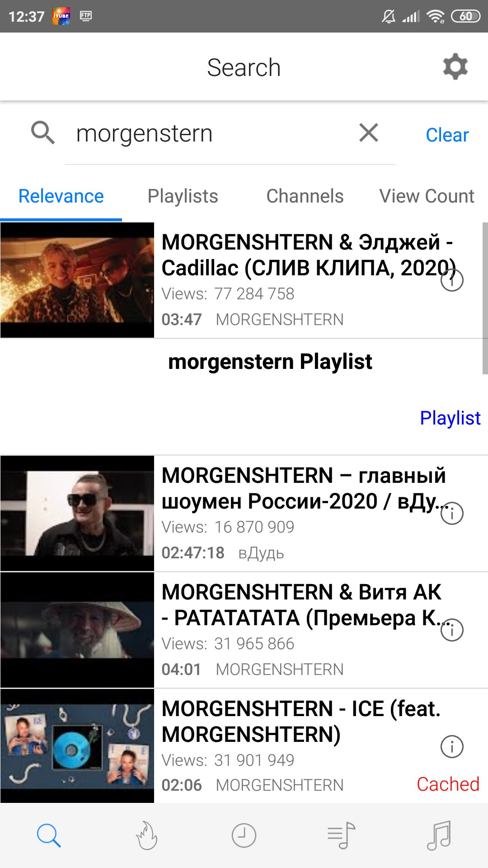
Task: Open the trending flame tab in the bottom bar
Action: 146,835
